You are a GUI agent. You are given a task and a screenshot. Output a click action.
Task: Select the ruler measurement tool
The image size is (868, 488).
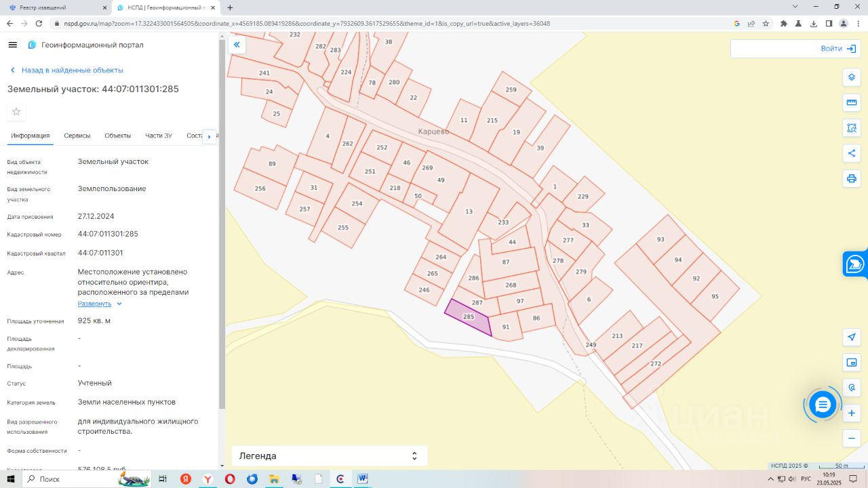click(x=852, y=103)
